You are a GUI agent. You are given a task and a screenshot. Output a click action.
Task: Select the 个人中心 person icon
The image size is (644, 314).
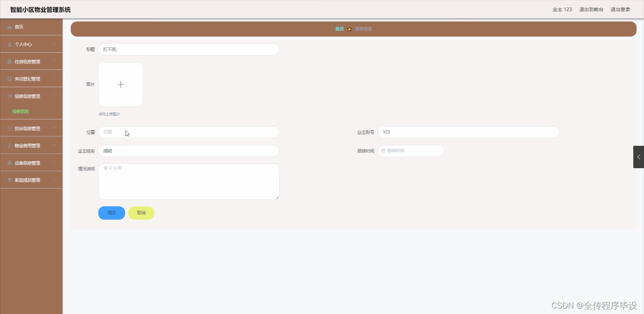tap(9, 44)
